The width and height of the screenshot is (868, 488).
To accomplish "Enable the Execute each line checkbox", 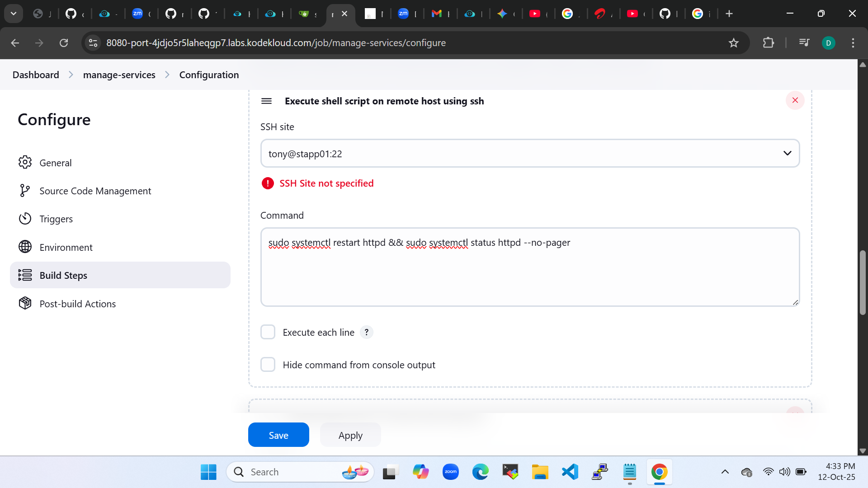I will 268,332.
